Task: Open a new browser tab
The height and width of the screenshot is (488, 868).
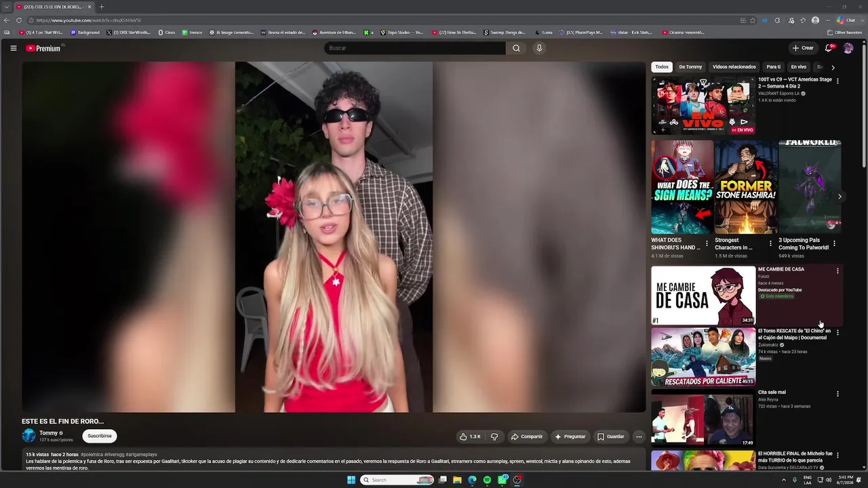Action: coord(102,7)
